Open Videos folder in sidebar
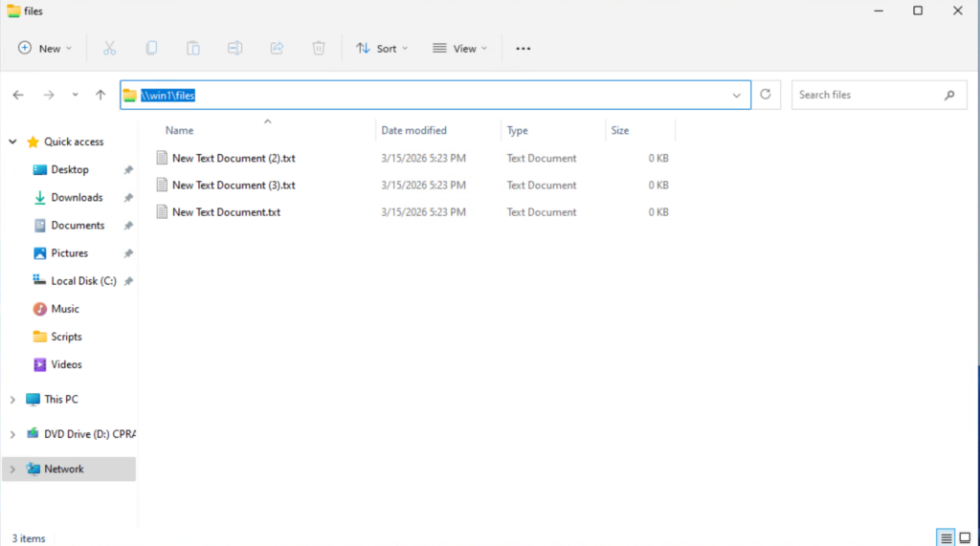The image size is (980, 546). pos(66,365)
